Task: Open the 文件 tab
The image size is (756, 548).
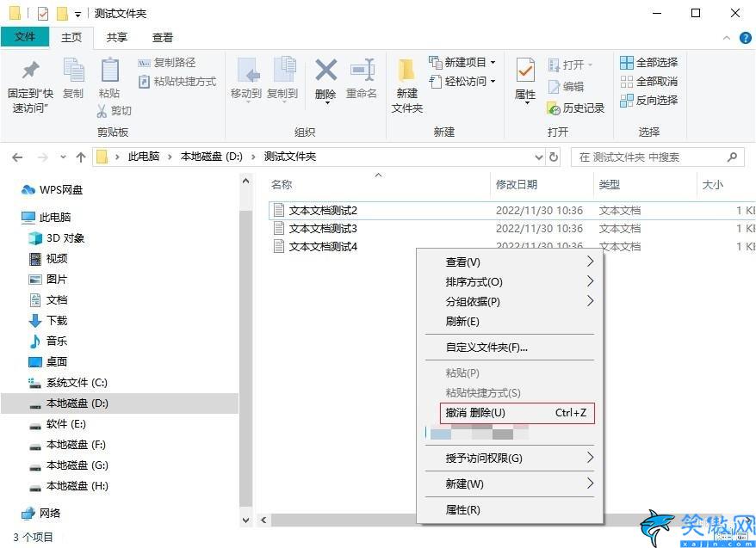Action: [25, 37]
